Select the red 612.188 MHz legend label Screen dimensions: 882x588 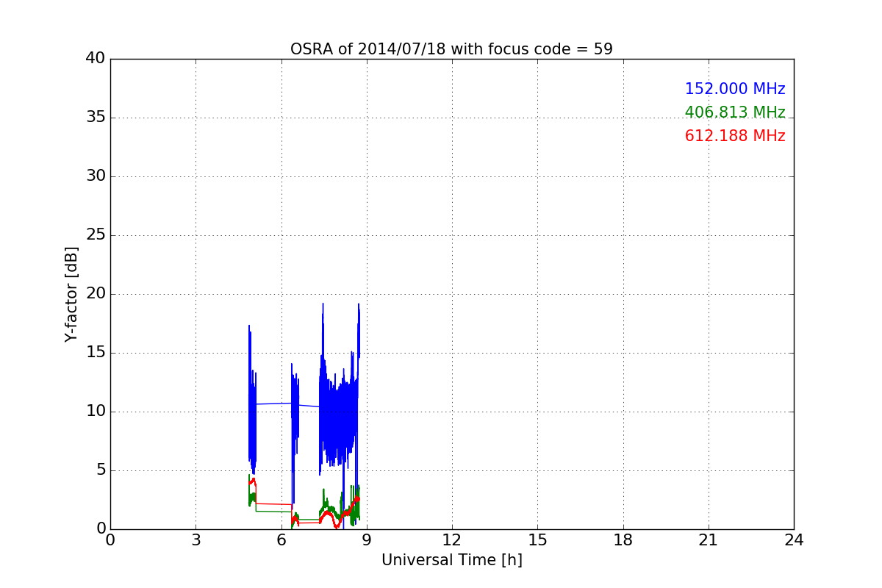[735, 136]
